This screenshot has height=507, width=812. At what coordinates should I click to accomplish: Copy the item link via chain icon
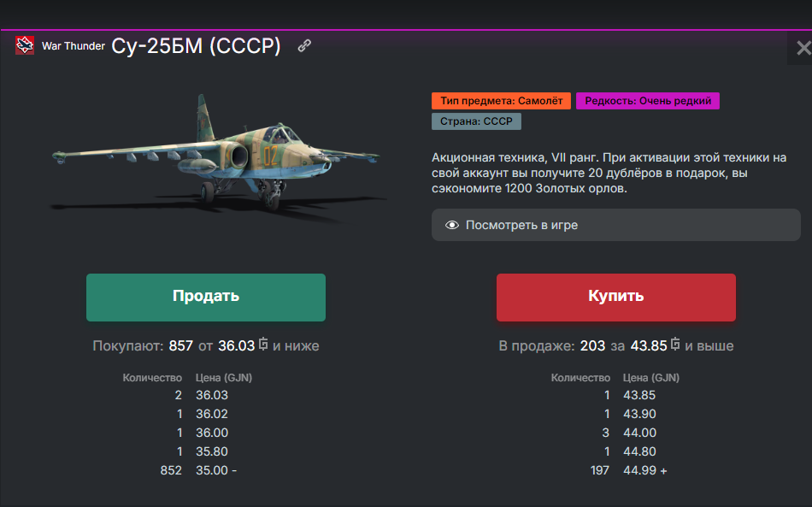coord(304,46)
